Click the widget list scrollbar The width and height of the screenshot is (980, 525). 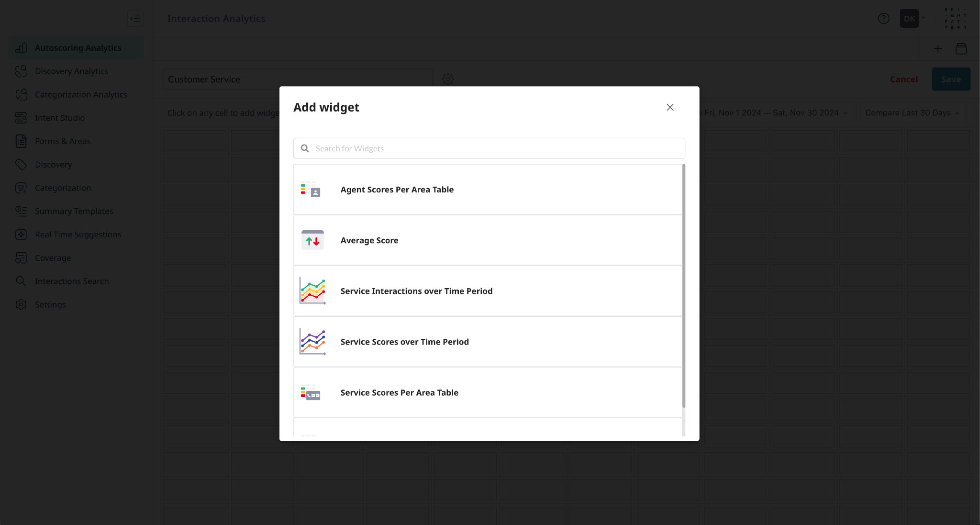tap(683, 286)
